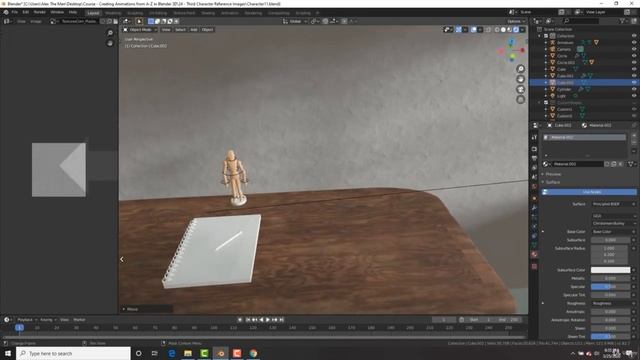The width and height of the screenshot is (640, 360).
Task: Toggle camera view gizmo in viewport
Action: point(520,89)
